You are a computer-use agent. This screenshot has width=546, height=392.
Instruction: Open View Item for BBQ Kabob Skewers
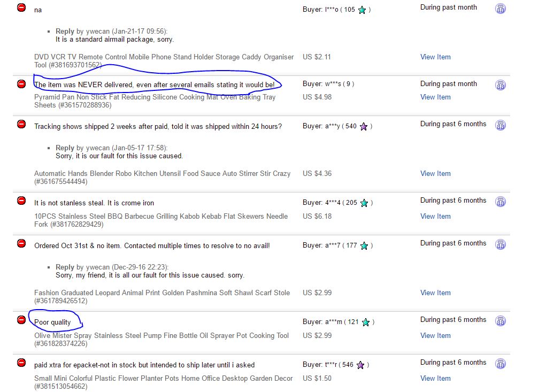point(435,216)
